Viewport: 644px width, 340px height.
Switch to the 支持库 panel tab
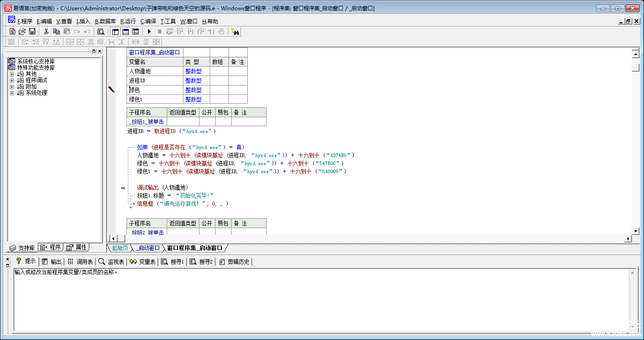coord(22,247)
